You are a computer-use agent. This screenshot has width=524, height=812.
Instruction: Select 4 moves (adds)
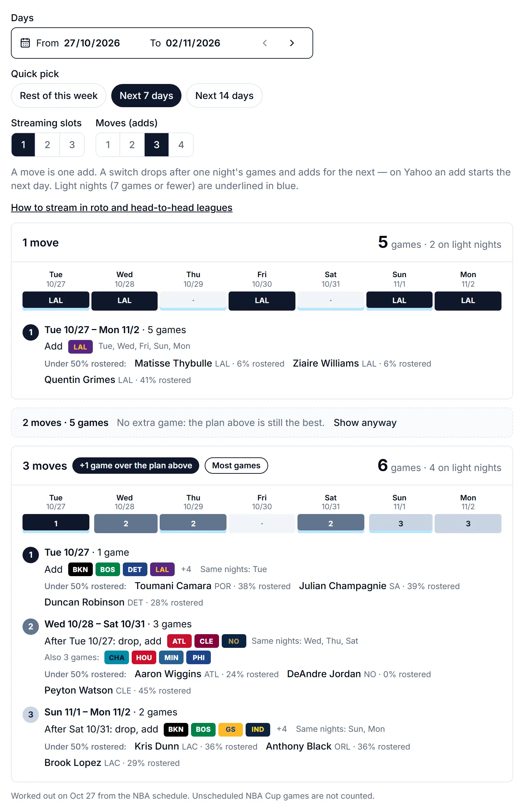pyautogui.click(x=181, y=145)
